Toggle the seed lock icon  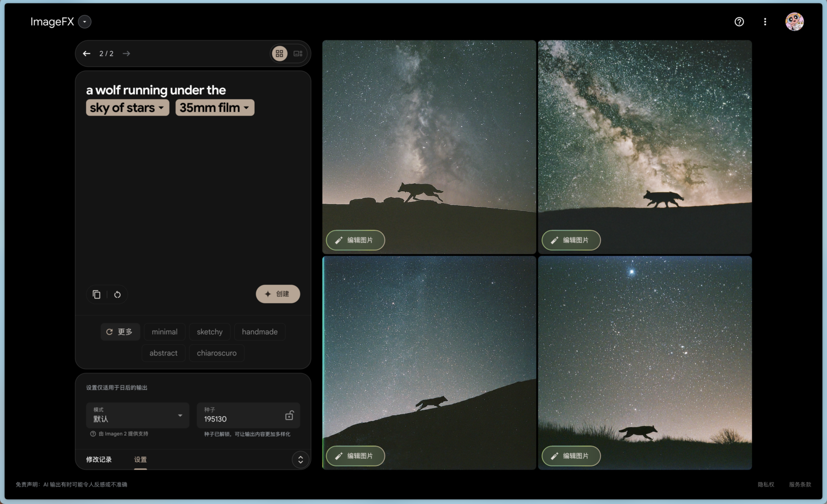point(289,416)
